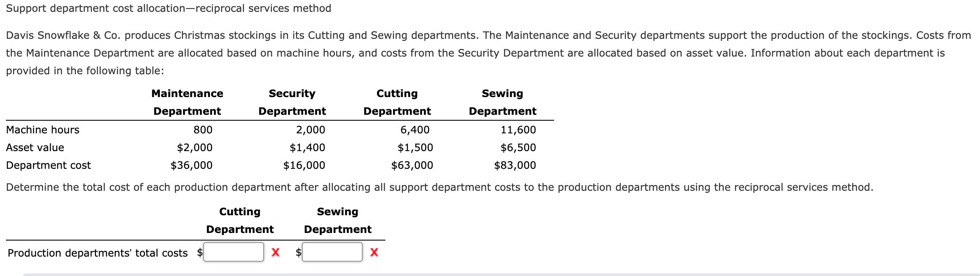Viewport: 980px width, 276px height.
Task: Select the Security Department column header
Action: [292, 102]
